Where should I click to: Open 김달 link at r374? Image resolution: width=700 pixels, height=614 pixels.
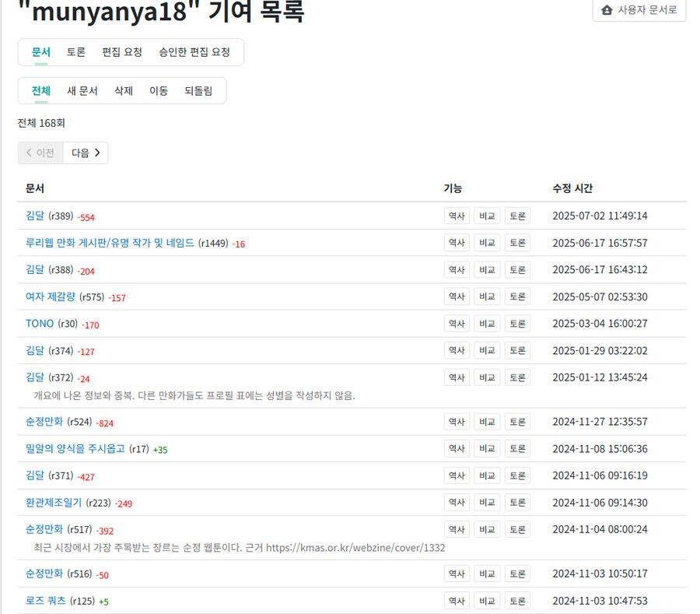(35, 350)
